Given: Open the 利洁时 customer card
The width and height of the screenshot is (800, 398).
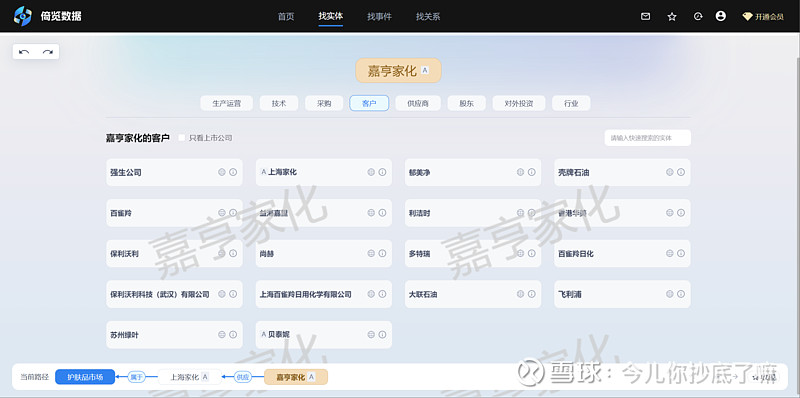Looking at the screenshot, I should click(x=473, y=213).
